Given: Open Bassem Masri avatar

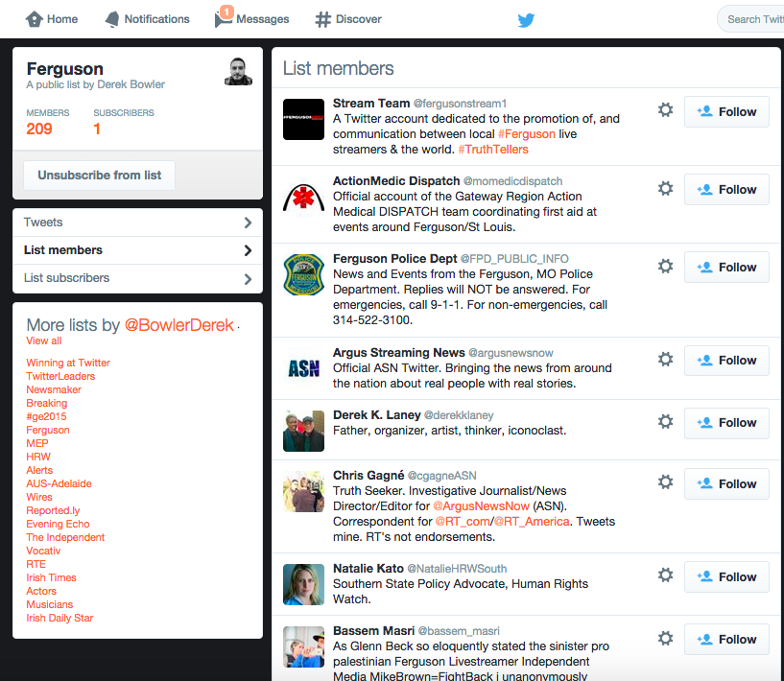Looking at the screenshot, I should [303, 647].
